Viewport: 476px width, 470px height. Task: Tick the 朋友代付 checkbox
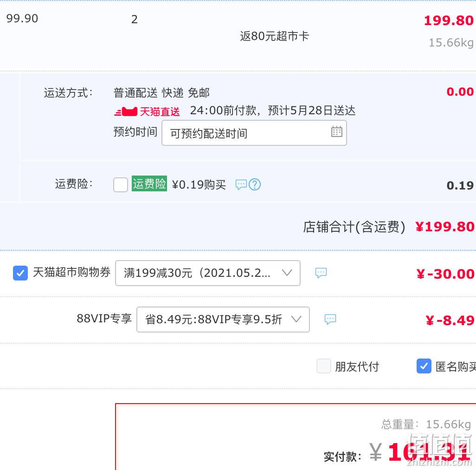click(x=324, y=366)
